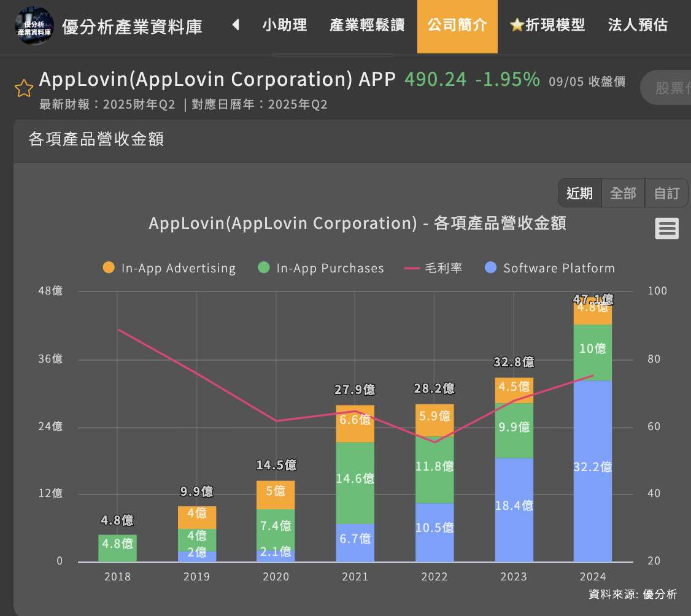Click the 2021 total label 27.9億

tap(355, 390)
